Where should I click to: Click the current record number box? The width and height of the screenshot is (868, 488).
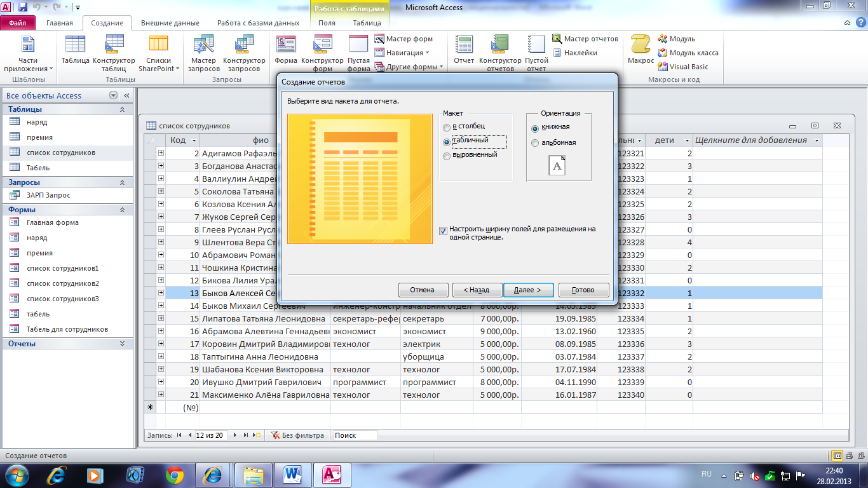[x=212, y=435]
